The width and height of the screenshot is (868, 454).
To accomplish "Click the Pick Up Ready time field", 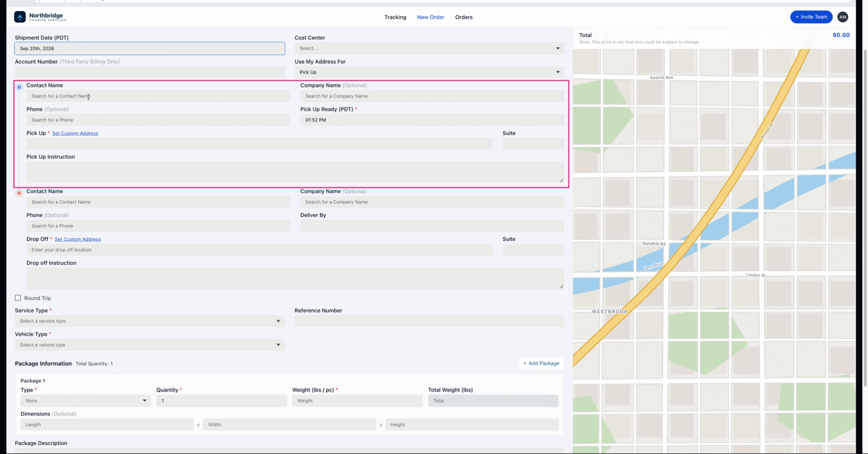I will (x=432, y=120).
